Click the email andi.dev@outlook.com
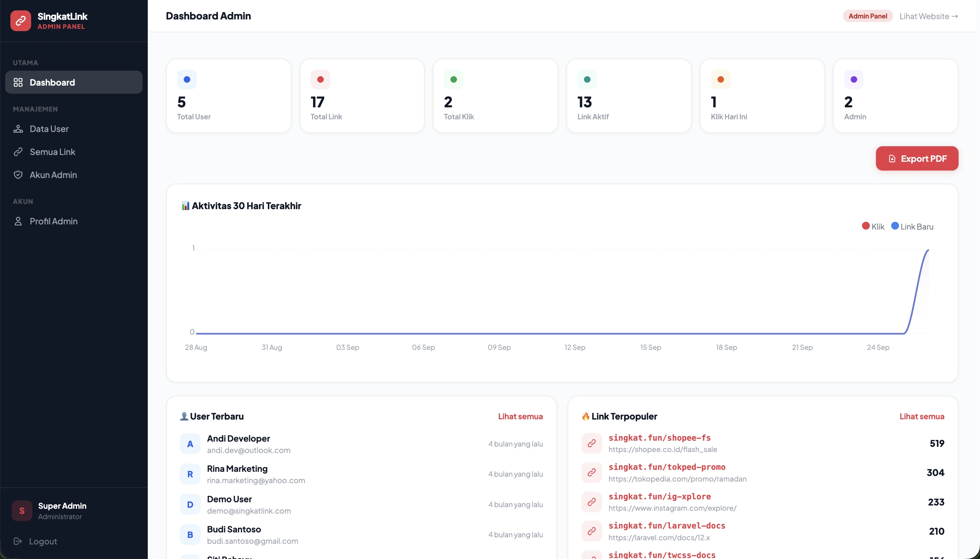Viewport: 980px width, 559px height. pos(249,450)
